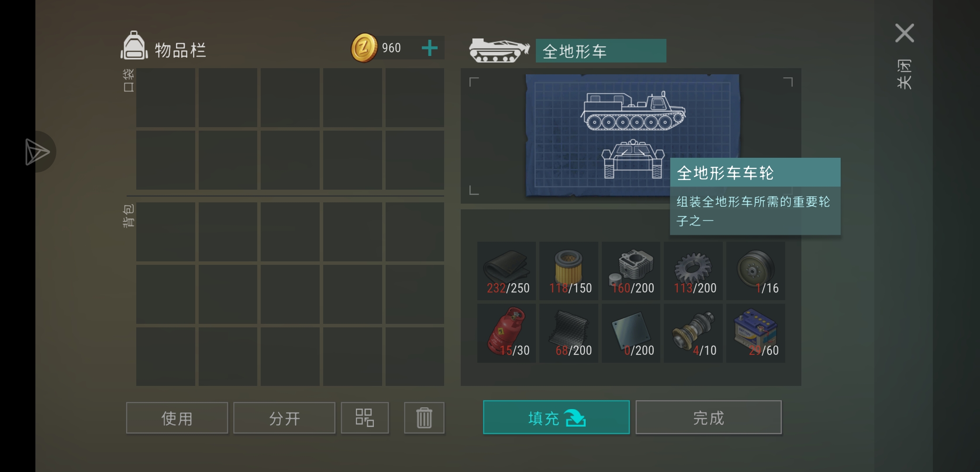Image resolution: width=980 pixels, height=472 pixels.
Task: Select the red gas cylinder 15/30
Action: [507, 333]
